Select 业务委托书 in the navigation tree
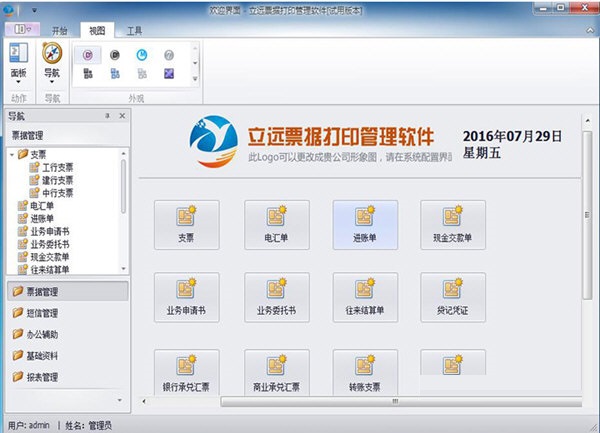600x433 pixels. tap(44, 244)
